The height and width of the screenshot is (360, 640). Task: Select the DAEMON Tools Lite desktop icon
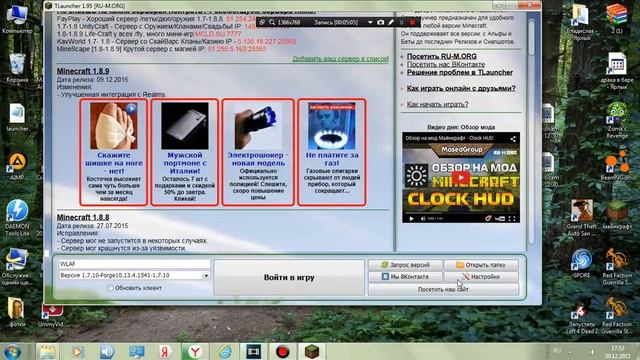pos(17,218)
